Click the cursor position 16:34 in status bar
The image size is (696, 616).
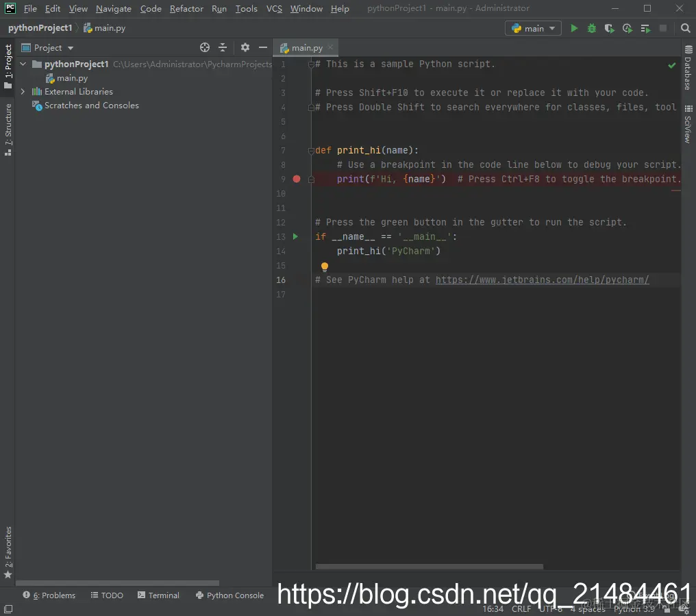click(493, 609)
